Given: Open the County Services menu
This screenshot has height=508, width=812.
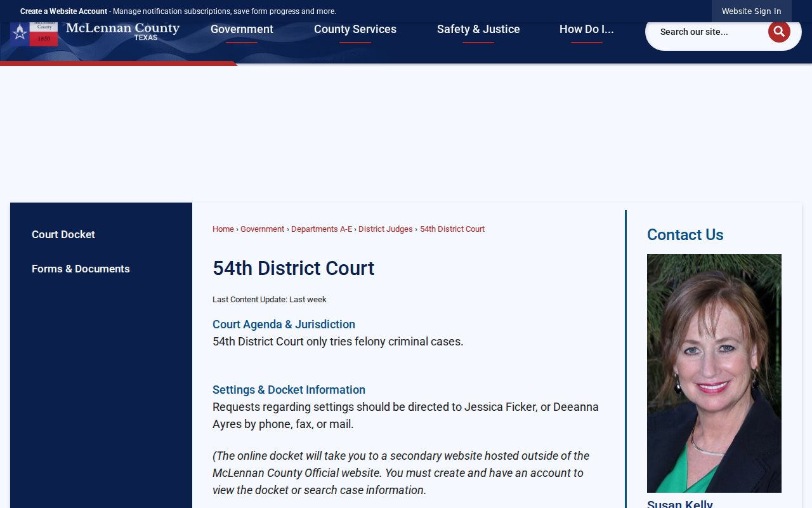Looking at the screenshot, I should pyautogui.click(x=355, y=29).
